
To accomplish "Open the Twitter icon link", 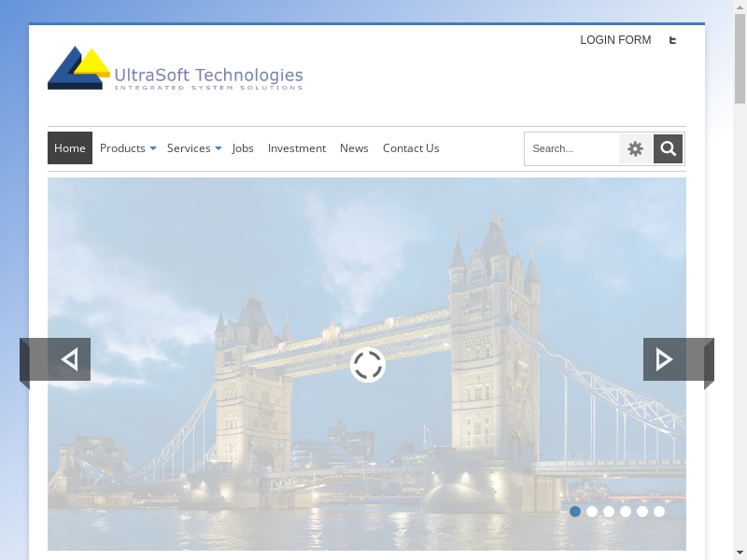I will [x=672, y=40].
